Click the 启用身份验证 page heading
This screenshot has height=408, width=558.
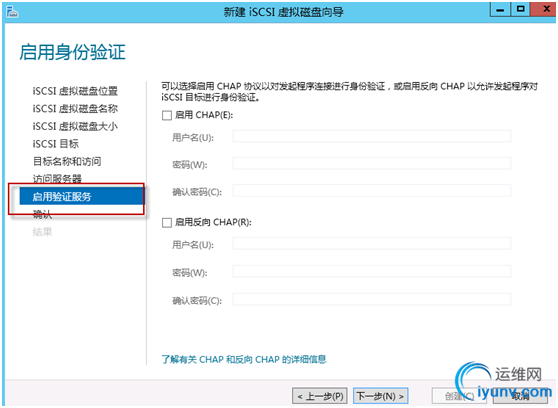72,52
